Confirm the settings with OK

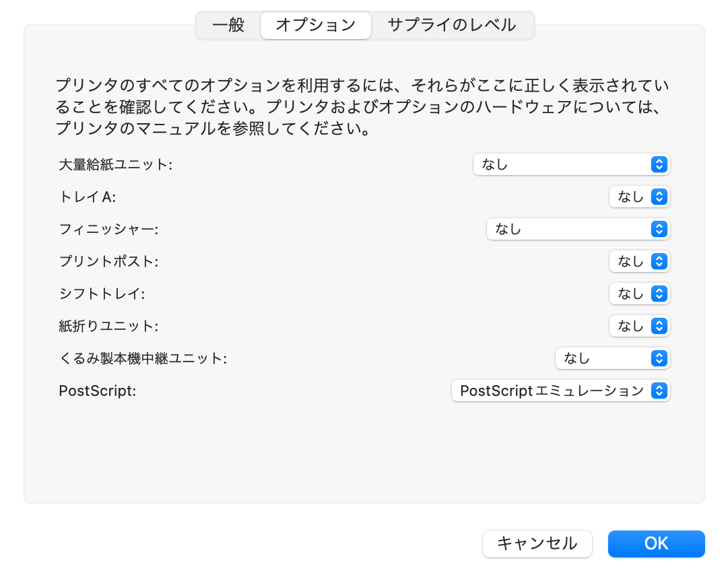(x=656, y=544)
